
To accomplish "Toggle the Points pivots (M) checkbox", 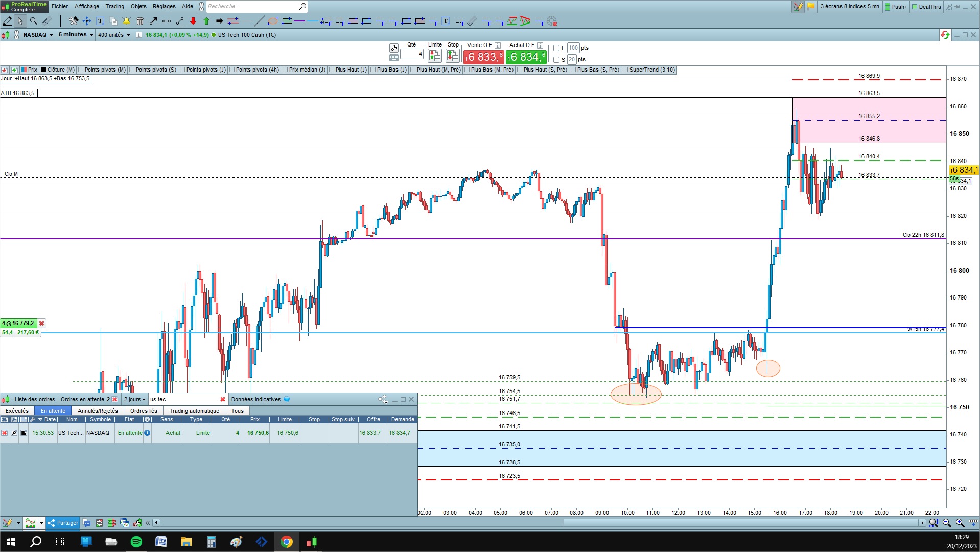I will 81,70.
